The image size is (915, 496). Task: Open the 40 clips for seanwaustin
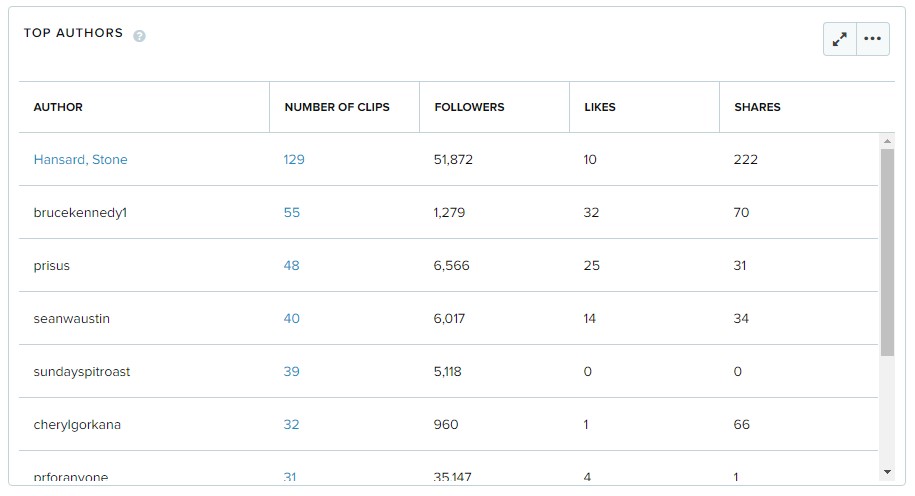point(292,319)
